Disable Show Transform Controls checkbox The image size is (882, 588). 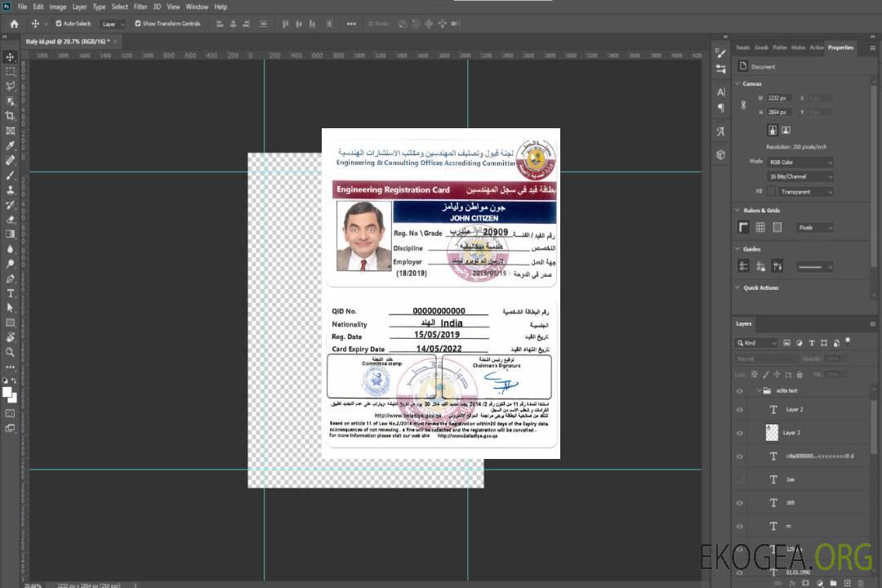point(138,24)
